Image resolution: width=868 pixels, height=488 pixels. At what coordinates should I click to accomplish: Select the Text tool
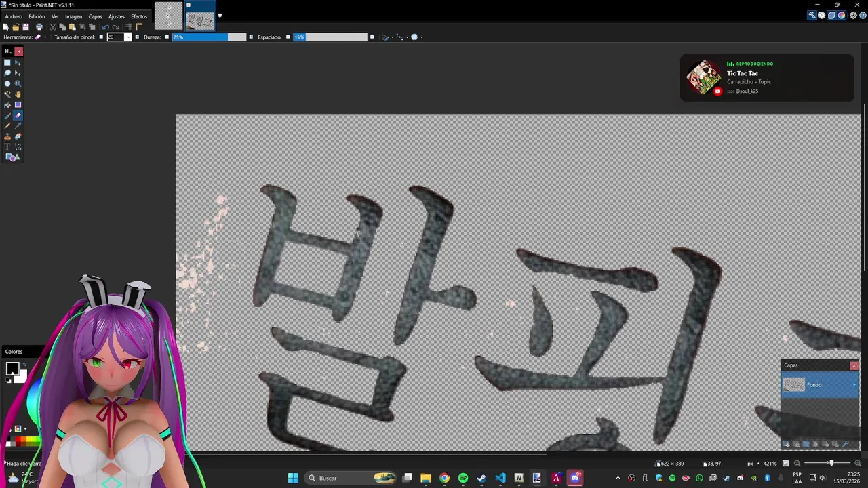[7, 146]
